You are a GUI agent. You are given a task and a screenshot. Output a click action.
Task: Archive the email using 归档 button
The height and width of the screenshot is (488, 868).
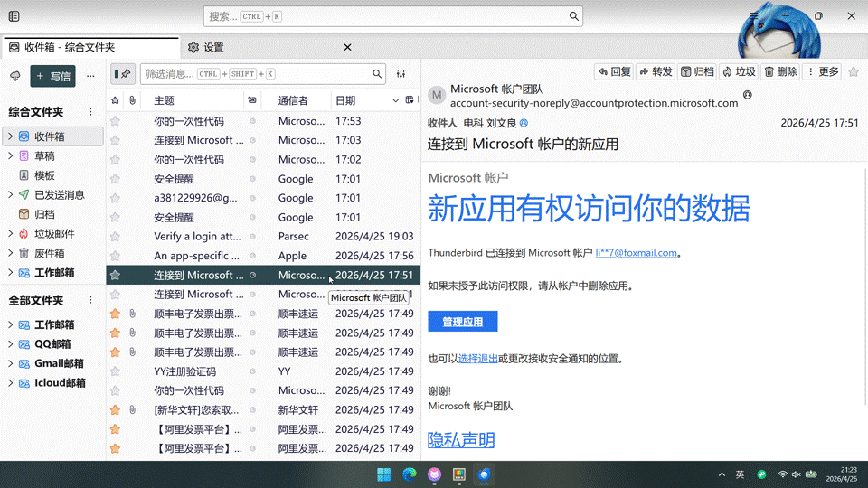(697, 71)
